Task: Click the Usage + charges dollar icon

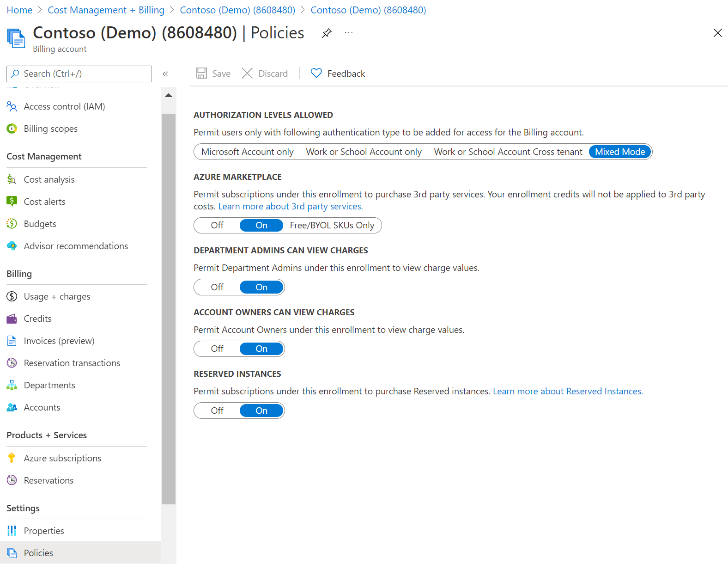Action: 12,296
